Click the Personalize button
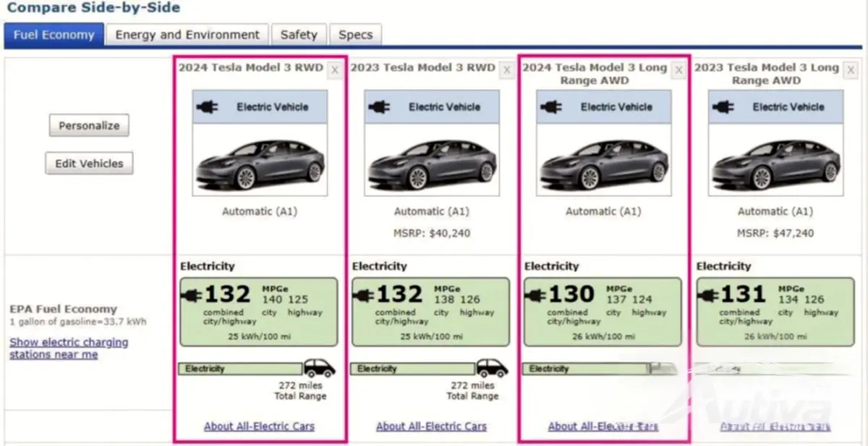This screenshot has height=446, width=868. point(89,125)
